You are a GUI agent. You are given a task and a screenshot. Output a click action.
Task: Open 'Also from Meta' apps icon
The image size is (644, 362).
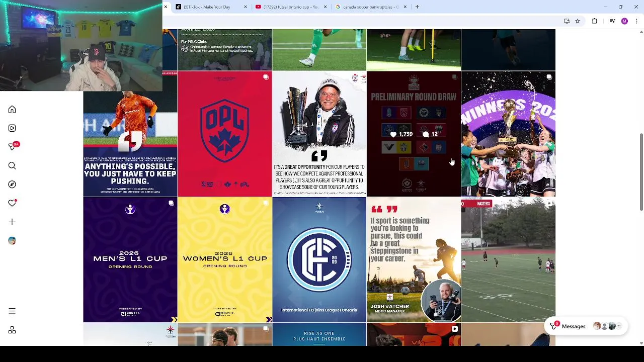(x=12, y=330)
